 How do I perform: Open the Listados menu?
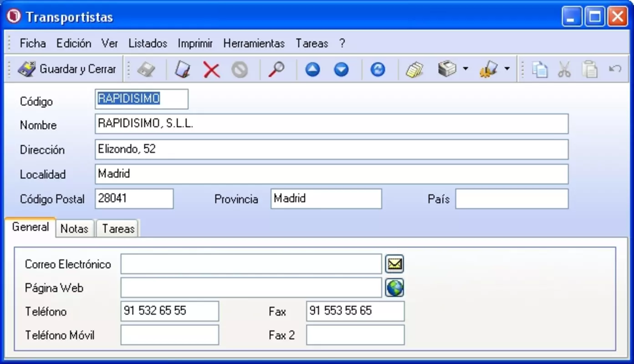(148, 43)
